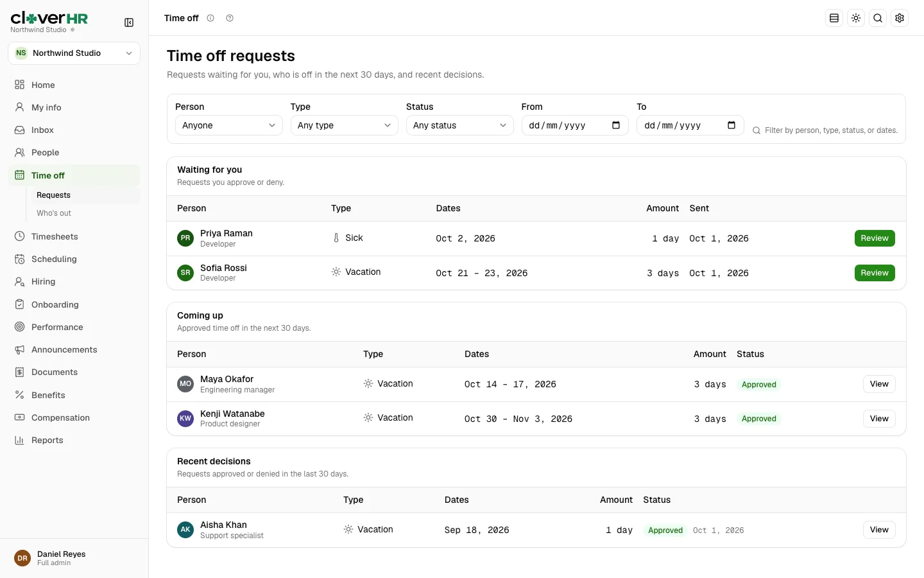Open Inbox in the sidebar

pyautogui.click(x=74, y=130)
